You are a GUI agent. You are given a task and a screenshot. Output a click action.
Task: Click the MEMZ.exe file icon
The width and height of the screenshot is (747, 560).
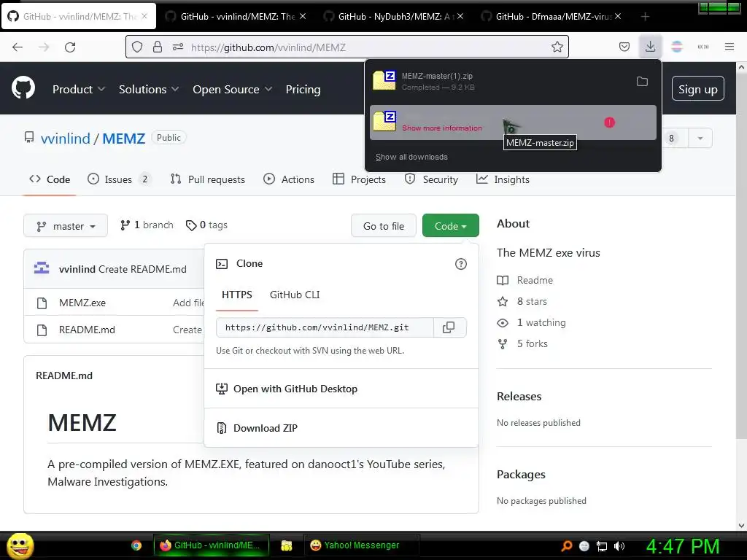(x=42, y=303)
